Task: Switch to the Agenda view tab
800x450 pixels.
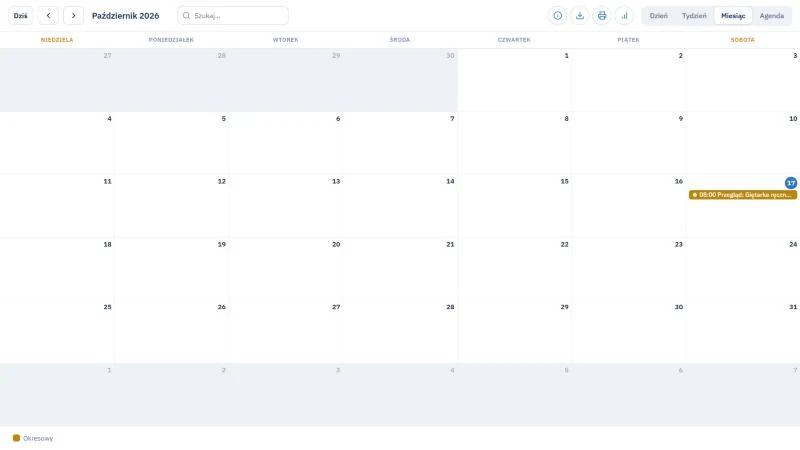Action: [771, 16]
